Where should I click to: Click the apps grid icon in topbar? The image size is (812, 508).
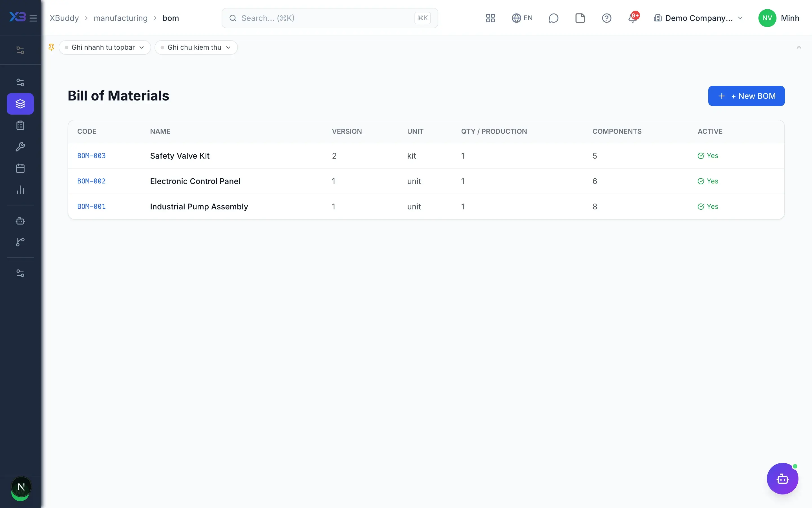click(x=490, y=18)
